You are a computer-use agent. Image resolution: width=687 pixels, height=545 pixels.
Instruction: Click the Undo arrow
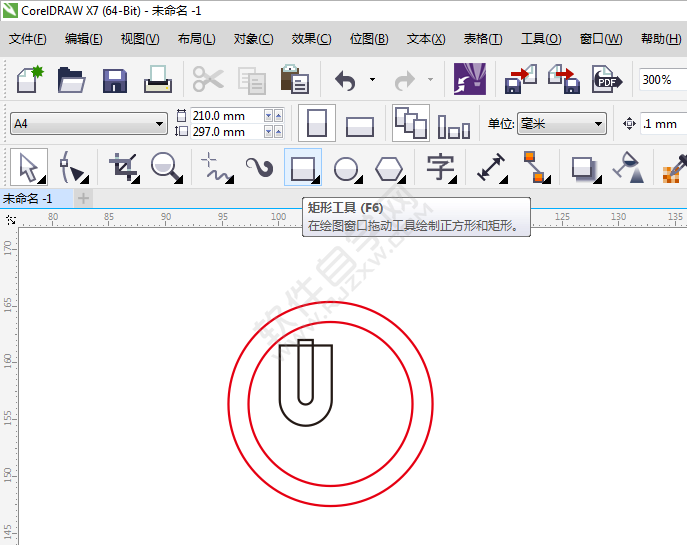point(345,81)
